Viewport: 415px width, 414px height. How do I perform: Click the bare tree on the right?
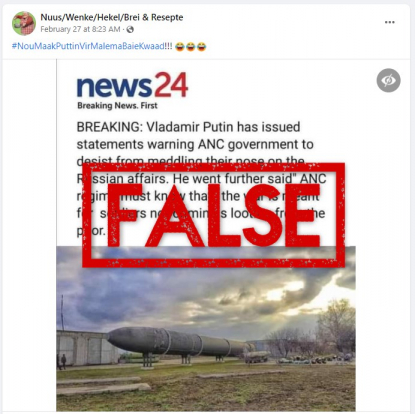(x=337, y=327)
